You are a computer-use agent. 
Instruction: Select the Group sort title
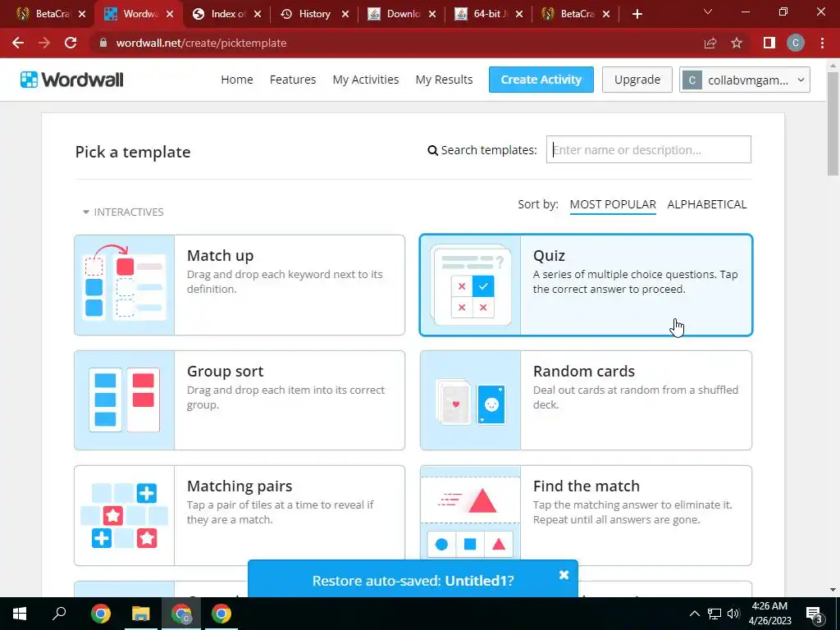225,372
